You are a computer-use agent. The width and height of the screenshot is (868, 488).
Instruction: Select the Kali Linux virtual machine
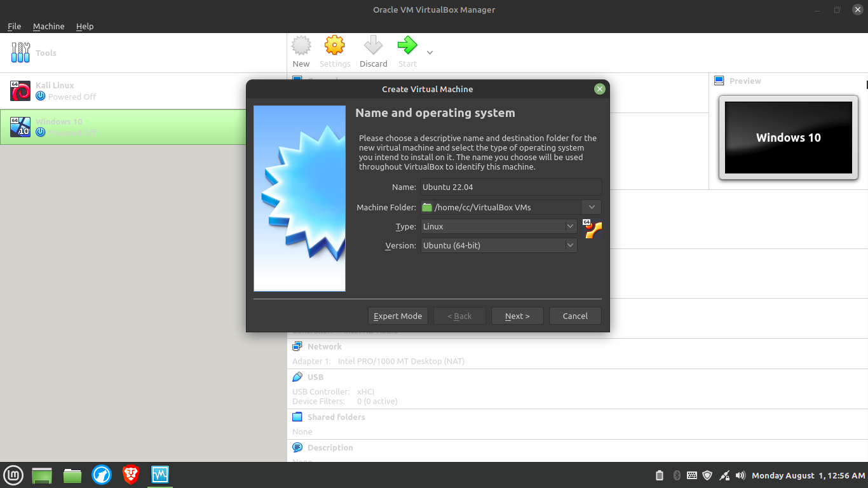point(54,90)
